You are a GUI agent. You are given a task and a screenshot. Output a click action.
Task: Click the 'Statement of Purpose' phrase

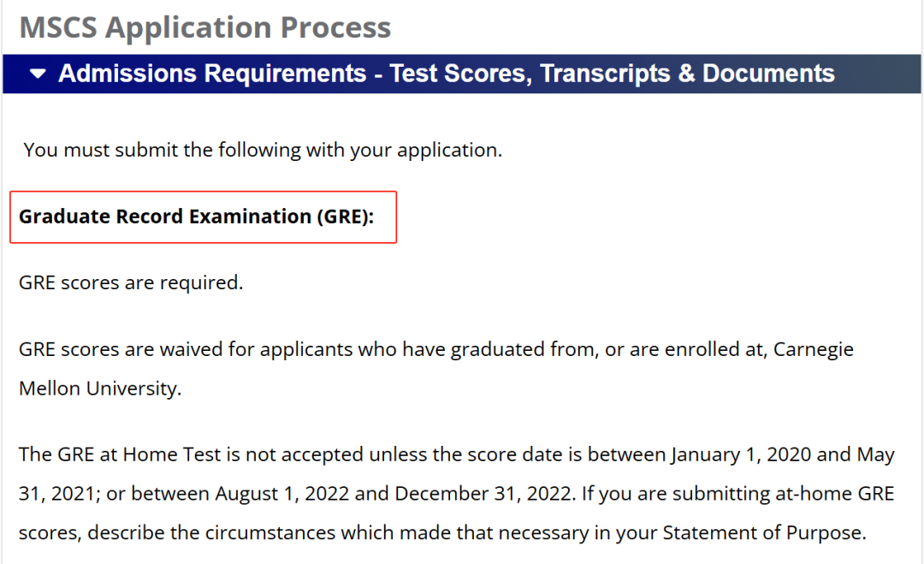coord(763,533)
